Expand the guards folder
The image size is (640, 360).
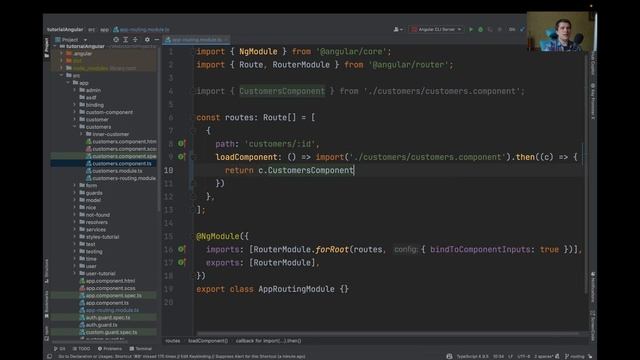pyautogui.click(x=75, y=193)
